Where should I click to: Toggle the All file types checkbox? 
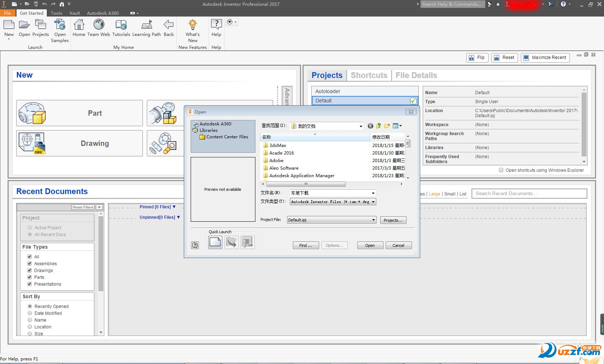coord(29,257)
